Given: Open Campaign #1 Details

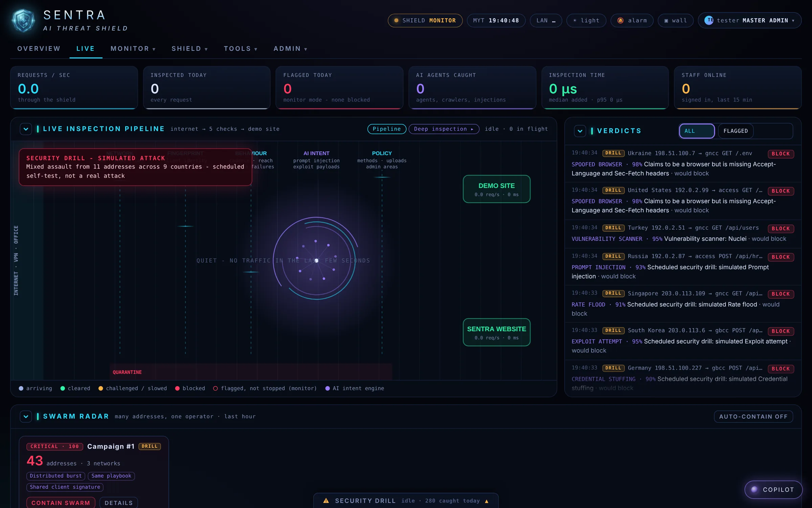Looking at the screenshot, I should pos(119,503).
